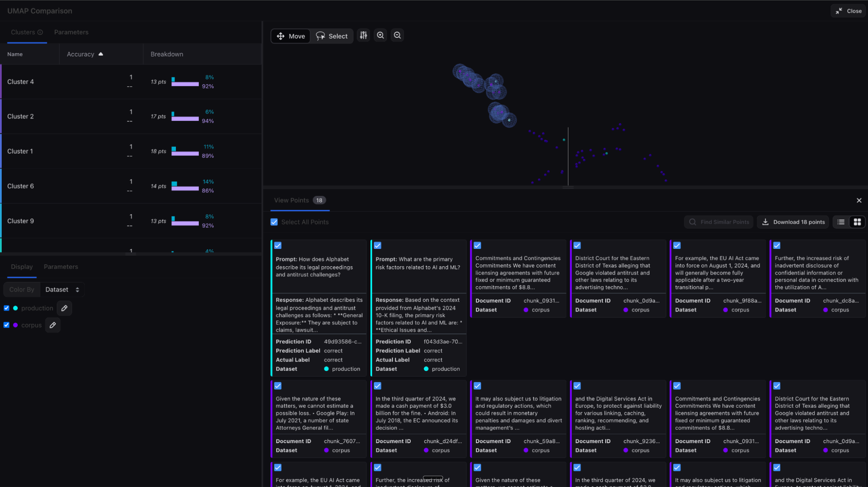Click the zoom out magnifier icon
Screen dimensions: 868x487
click(397, 36)
